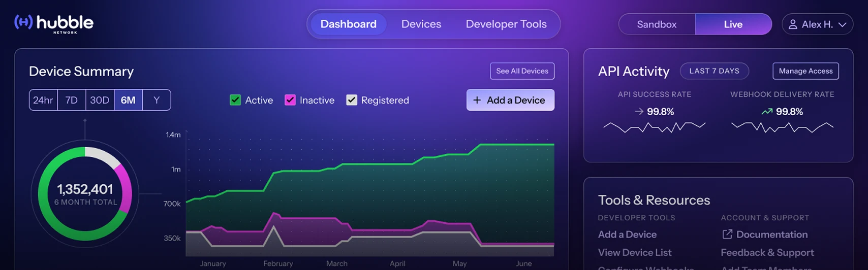The image size is (868, 270).
Task: Click the Tools & Resources heading
Action: tap(654, 200)
